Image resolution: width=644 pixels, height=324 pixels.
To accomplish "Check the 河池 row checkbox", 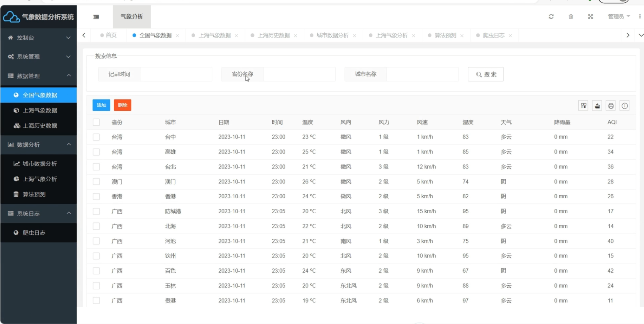I will click(96, 241).
